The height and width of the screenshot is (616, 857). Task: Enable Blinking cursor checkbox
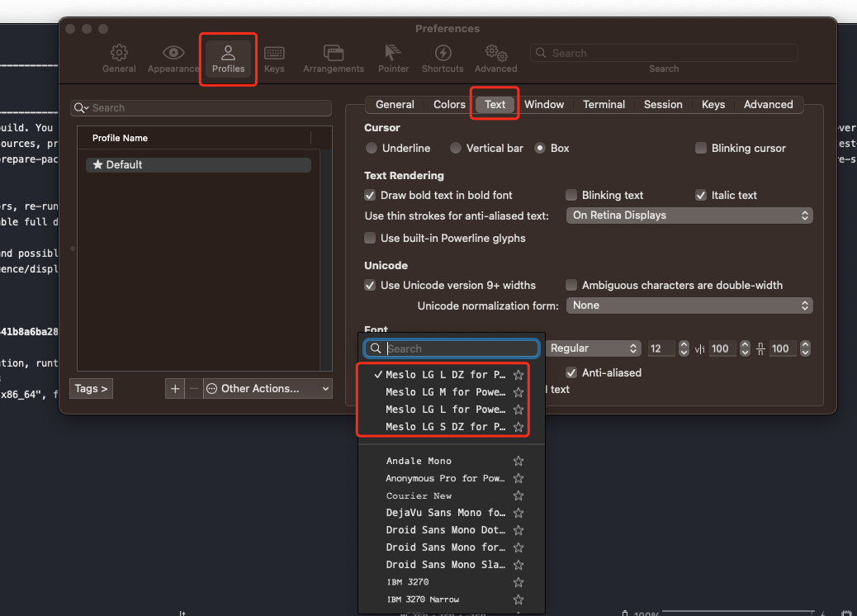click(x=701, y=149)
